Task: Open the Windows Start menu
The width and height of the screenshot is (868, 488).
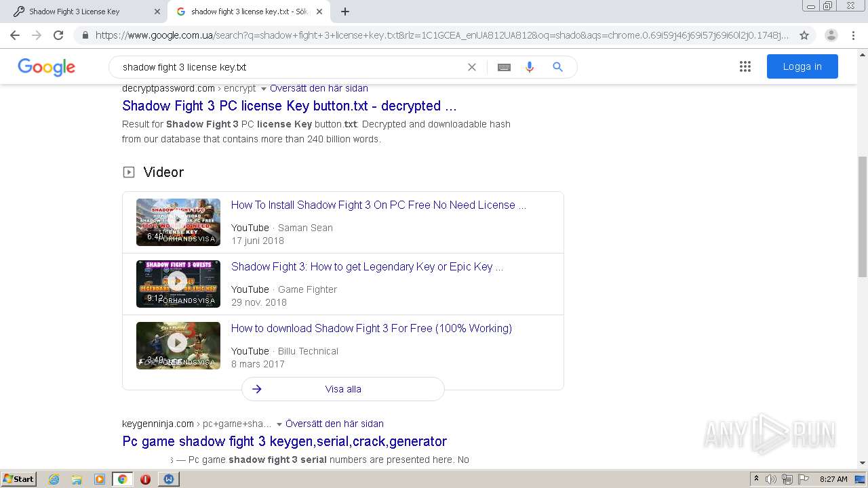Action: 19,479
